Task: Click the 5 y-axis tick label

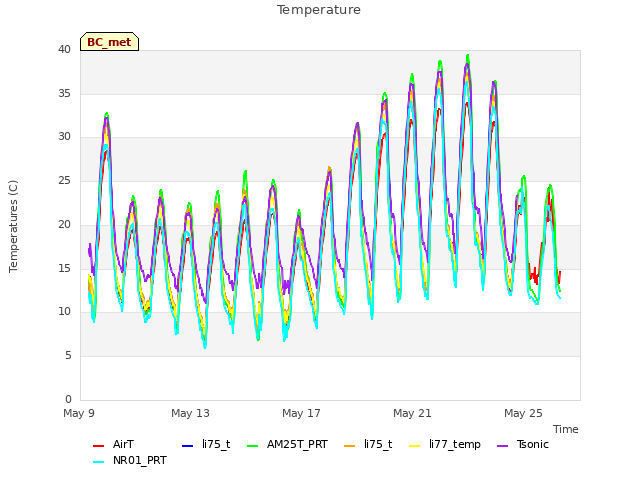Action: 68,356
